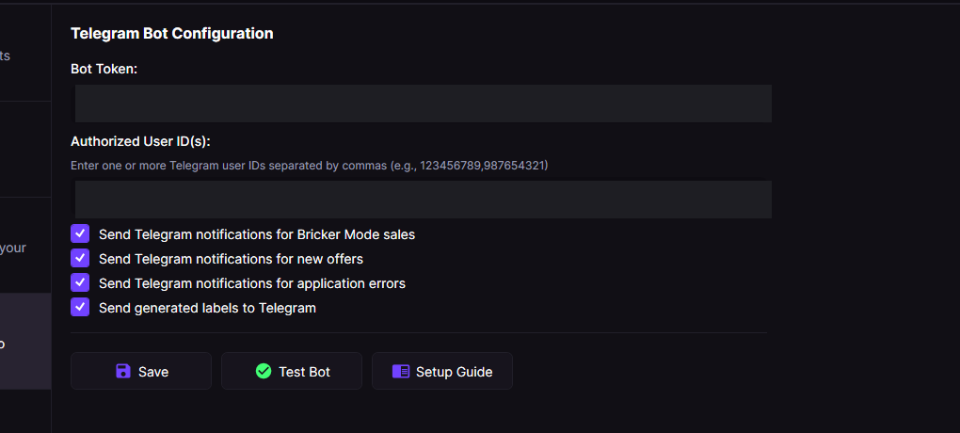Focus the Bot Token input field
Viewport: 960px width, 433px height.
423,104
